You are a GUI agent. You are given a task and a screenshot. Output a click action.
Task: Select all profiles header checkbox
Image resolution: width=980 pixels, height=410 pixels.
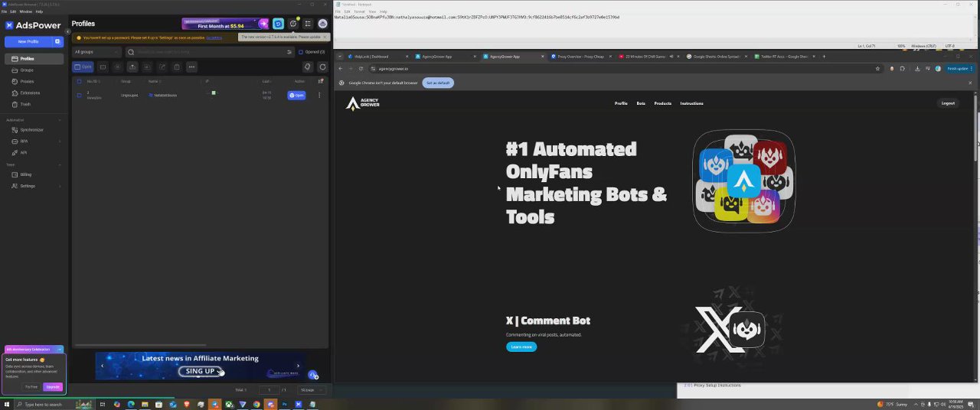tap(79, 81)
